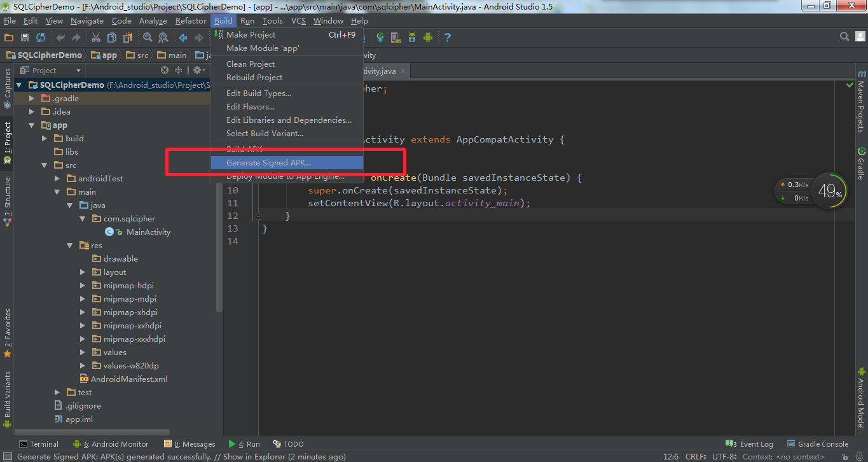
Task: Click the Help question mark icon
Action: point(448,38)
